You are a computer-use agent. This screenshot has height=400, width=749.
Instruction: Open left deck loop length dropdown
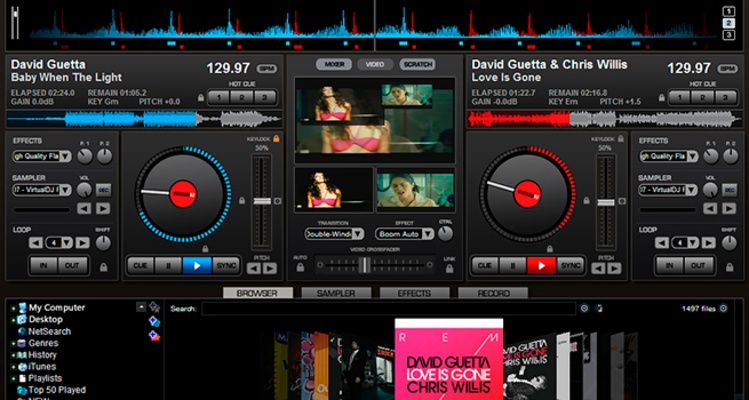click(x=67, y=243)
